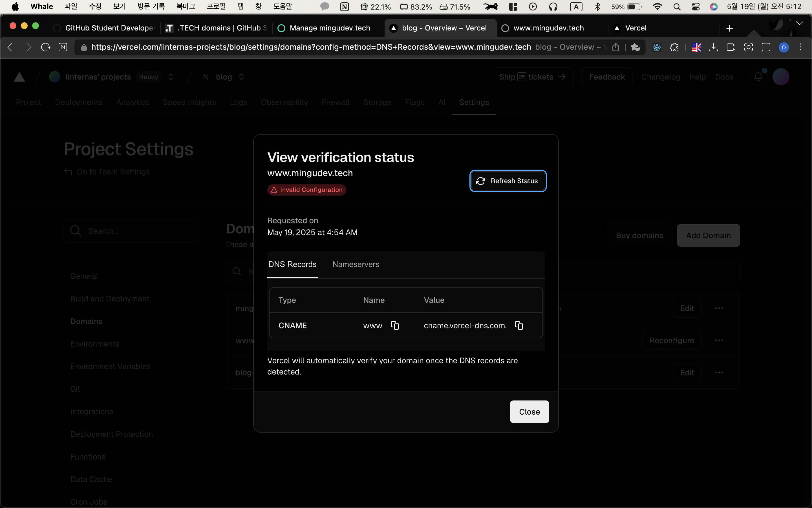Click the Vercel triangle logo
The height and width of the screenshot is (508, 812).
pos(19,77)
